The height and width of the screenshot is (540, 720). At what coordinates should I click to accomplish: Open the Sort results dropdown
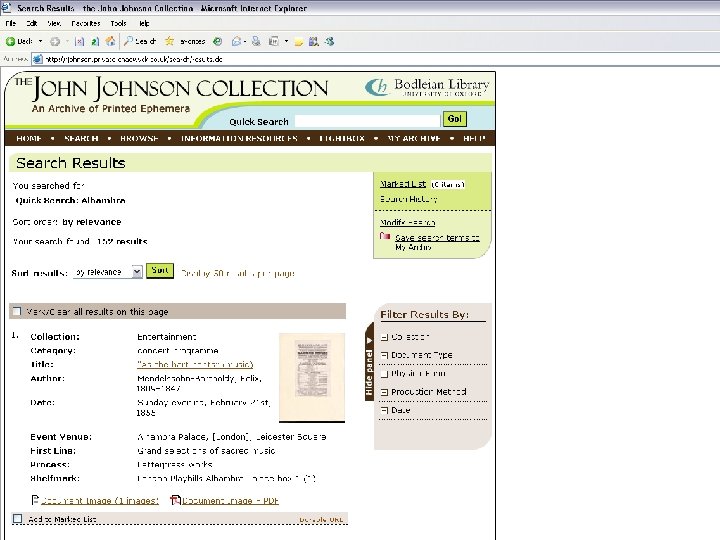pyautogui.click(x=108, y=272)
